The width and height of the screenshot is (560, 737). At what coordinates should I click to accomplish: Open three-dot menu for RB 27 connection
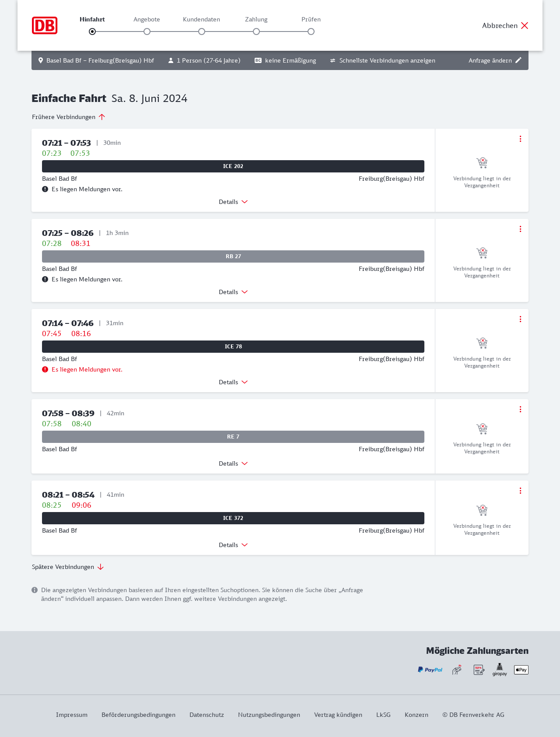(520, 229)
